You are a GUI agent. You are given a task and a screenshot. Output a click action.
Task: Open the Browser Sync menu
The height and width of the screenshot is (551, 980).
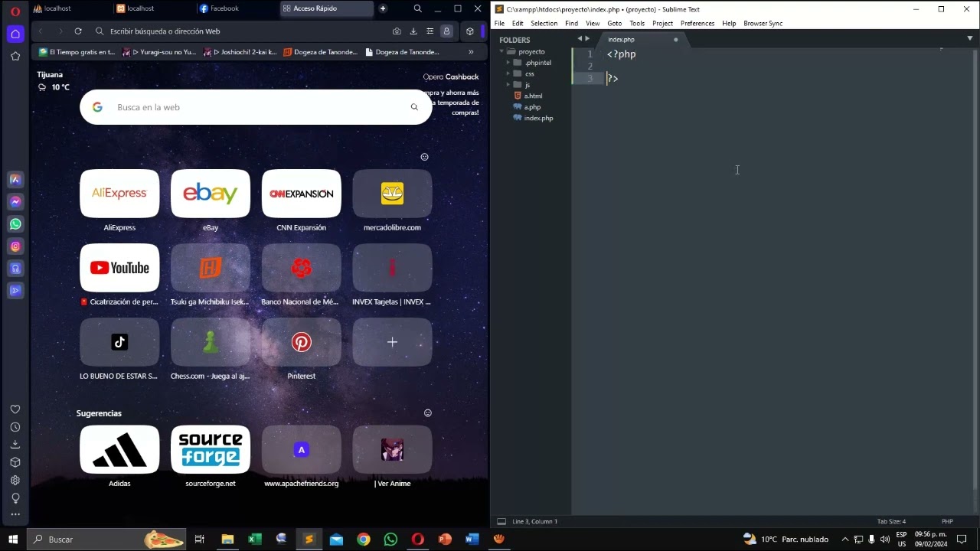coord(763,24)
